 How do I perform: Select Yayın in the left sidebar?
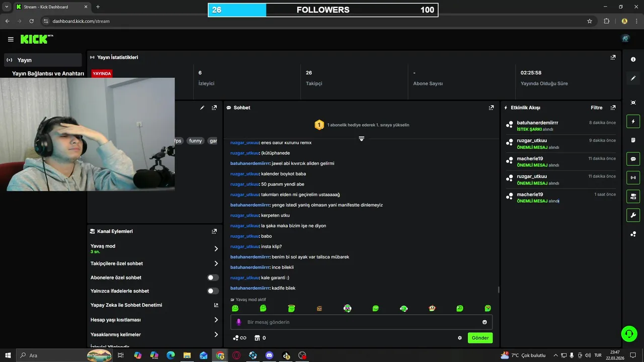coord(42,60)
